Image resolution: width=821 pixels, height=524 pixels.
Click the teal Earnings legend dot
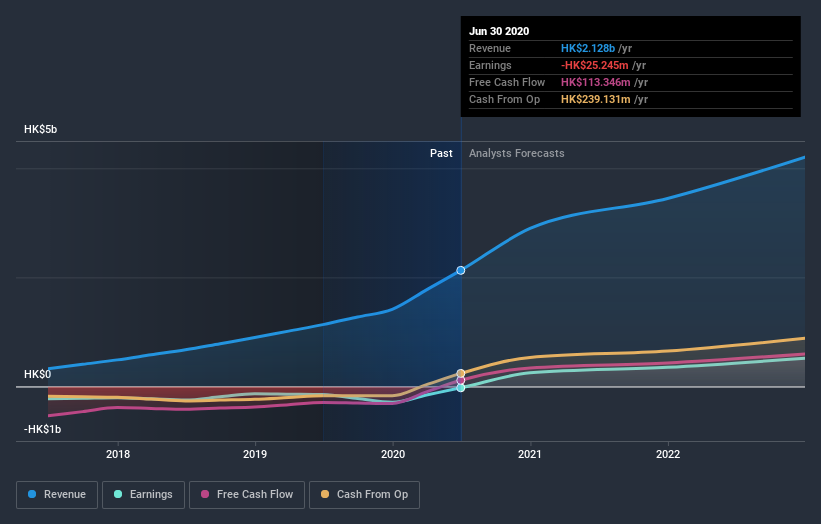[x=118, y=494]
